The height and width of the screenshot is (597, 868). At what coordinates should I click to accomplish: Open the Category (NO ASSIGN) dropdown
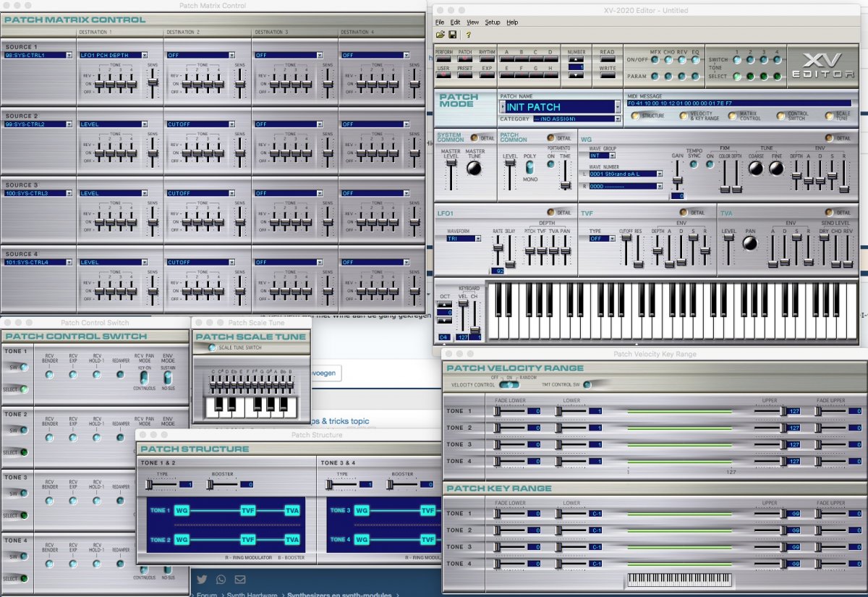[x=577, y=119]
